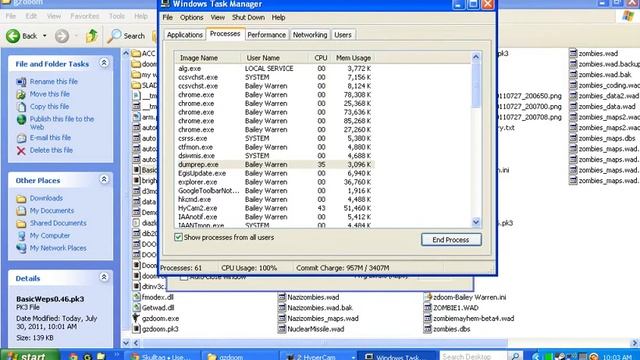640x360 pixels.
Task: Click the Forward arrow icon in Explorer
Action: [x=62, y=36]
